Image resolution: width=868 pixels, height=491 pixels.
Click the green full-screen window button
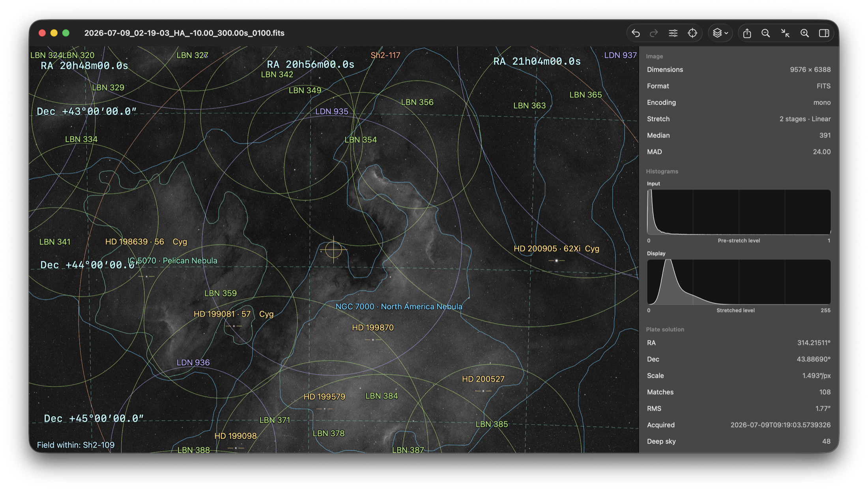tap(66, 33)
